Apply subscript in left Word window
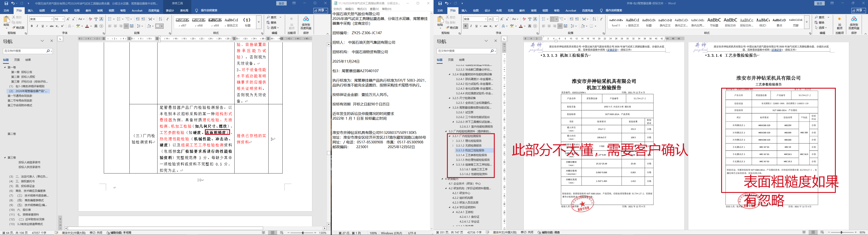Screen dimensions: 868x235 click(x=57, y=26)
